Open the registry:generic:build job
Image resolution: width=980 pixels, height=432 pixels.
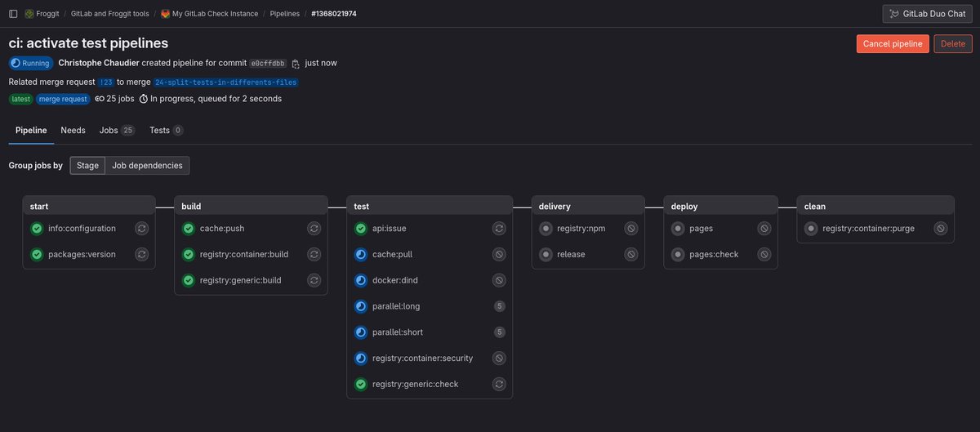[240, 280]
